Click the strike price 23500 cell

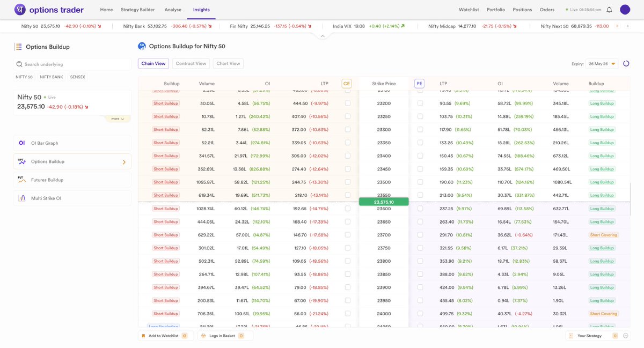pos(384,182)
